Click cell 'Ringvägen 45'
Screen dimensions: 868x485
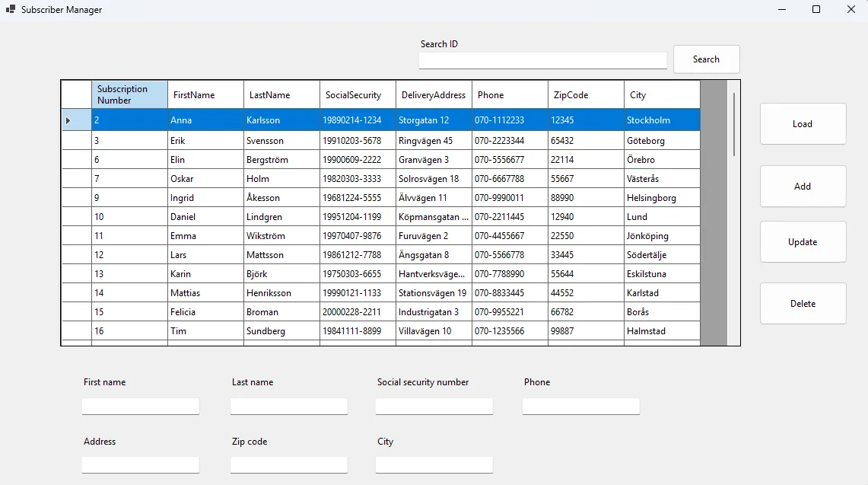coord(434,141)
